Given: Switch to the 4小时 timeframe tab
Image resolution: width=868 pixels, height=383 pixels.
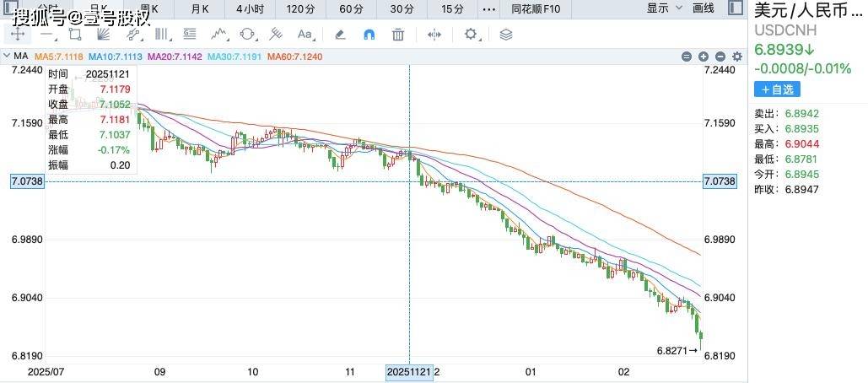Looking at the screenshot, I should click(x=249, y=8).
